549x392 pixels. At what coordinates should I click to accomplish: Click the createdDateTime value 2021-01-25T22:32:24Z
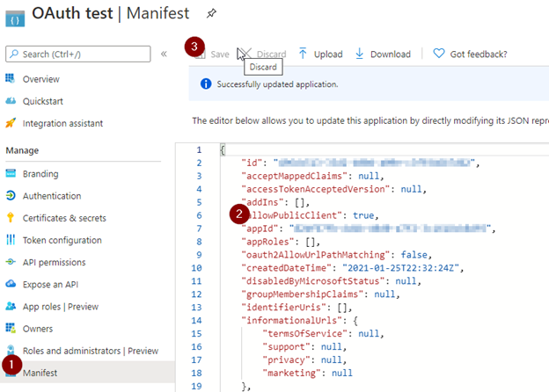coord(400,268)
